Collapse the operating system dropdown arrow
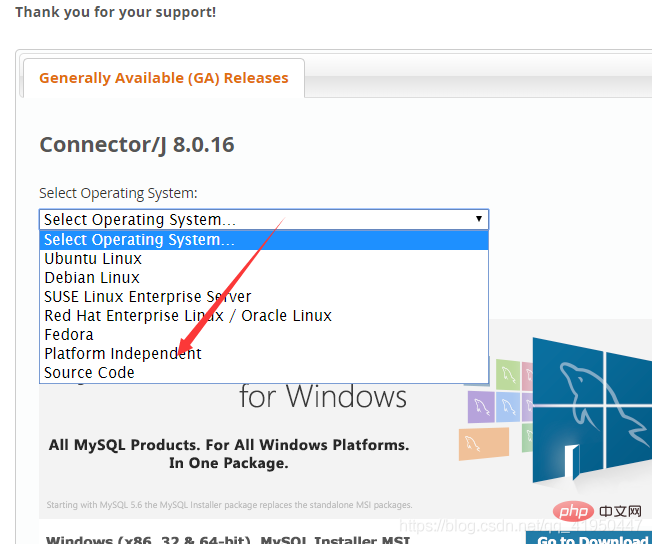652x544 pixels. click(x=479, y=219)
